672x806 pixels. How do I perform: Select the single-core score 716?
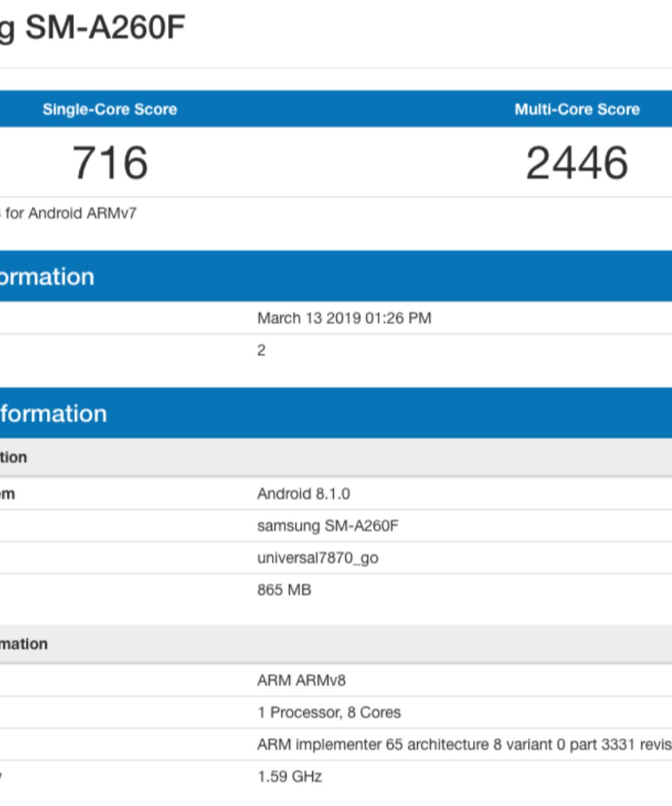[x=110, y=162]
